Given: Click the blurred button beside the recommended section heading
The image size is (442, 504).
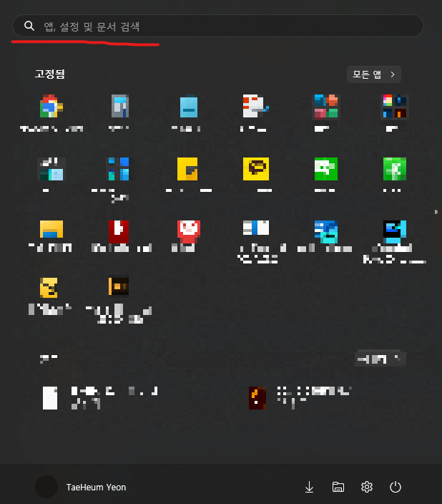Looking at the screenshot, I should pos(380,359).
